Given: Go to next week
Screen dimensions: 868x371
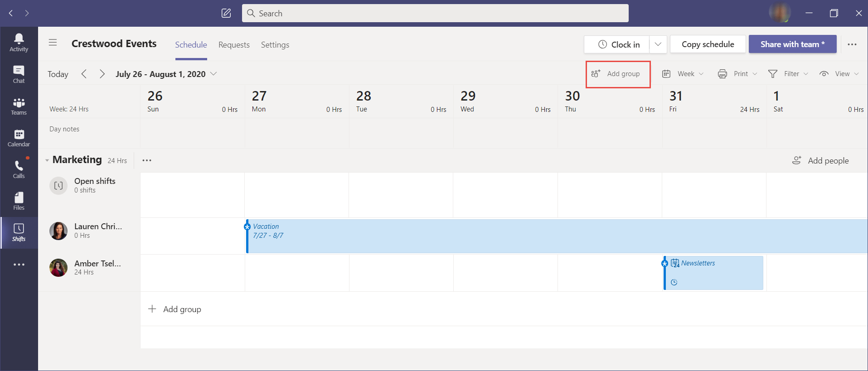Looking at the screenshot, I should pos(102,74).
